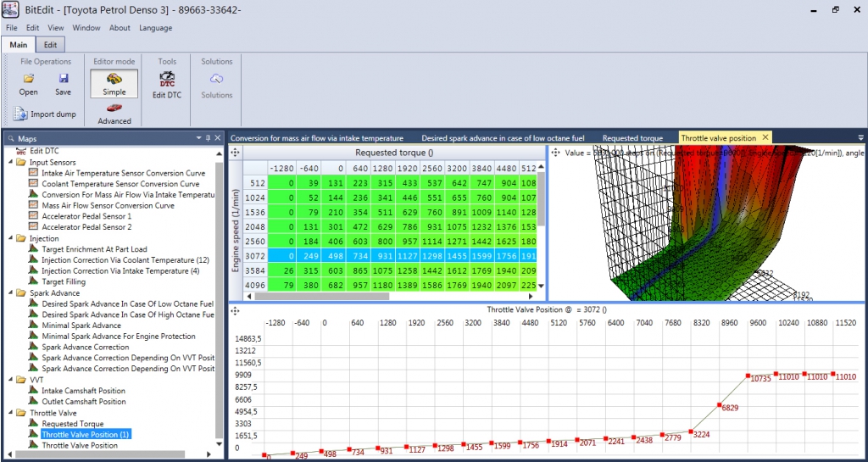Image resolution: width=868 pixels, height=462 pixels.
Task: Open the document tabs overflow dropdown
Action: tap(861, 138)
